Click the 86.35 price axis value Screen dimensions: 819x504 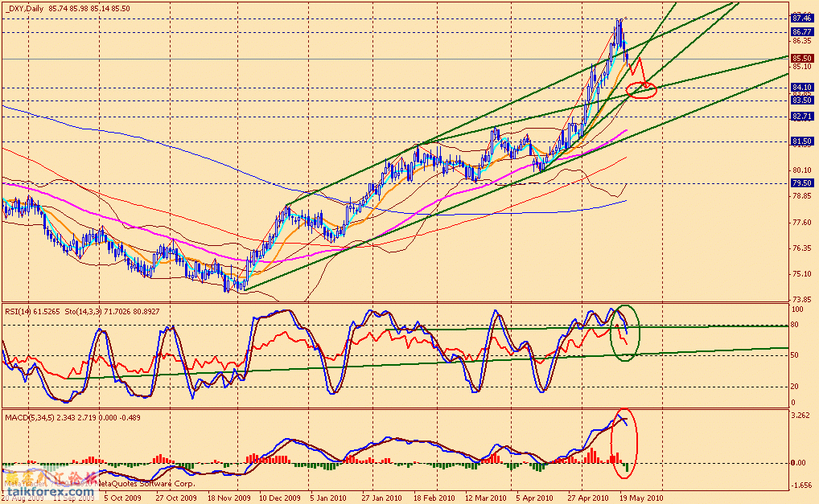tap(802, 41)
